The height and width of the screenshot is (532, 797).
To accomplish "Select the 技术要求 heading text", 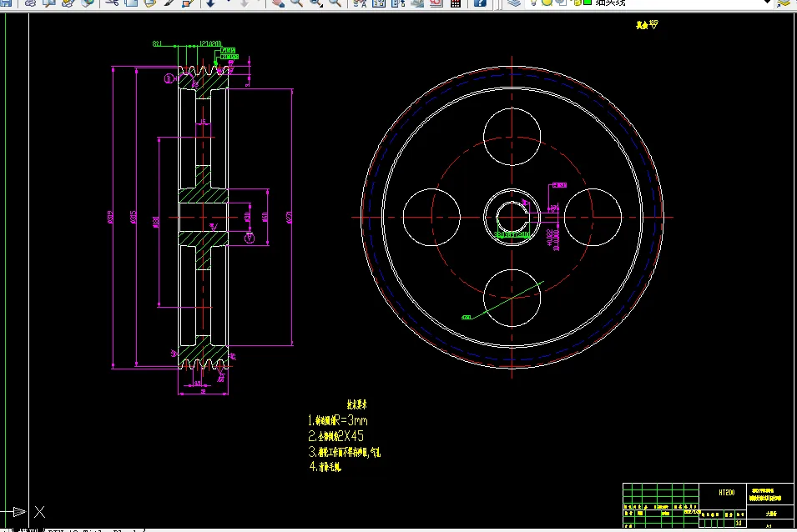I will (357, 404).
